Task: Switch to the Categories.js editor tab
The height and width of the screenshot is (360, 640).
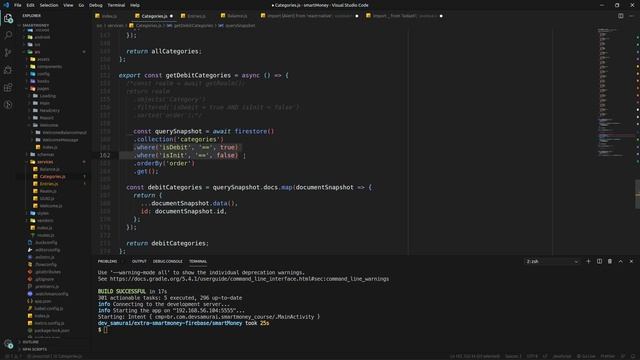Action: [154, 16]
